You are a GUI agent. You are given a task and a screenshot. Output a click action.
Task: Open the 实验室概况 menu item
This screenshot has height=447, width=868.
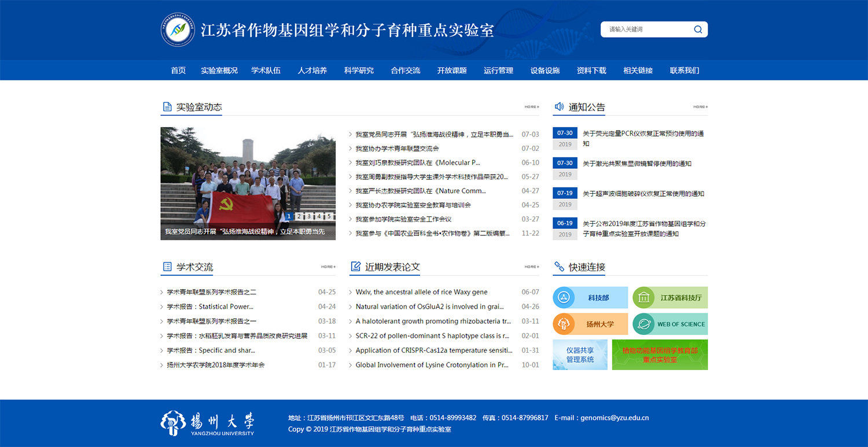[x=219, y=71]
